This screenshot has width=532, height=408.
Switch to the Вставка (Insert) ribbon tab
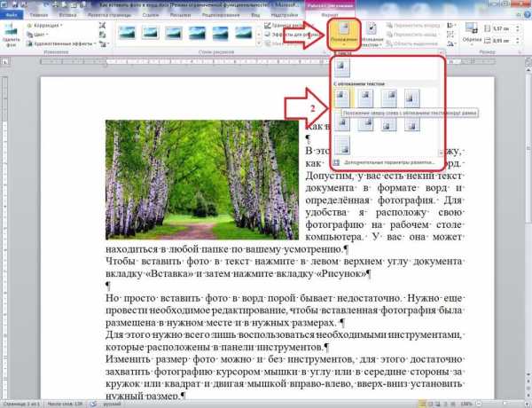click(67, 15)
